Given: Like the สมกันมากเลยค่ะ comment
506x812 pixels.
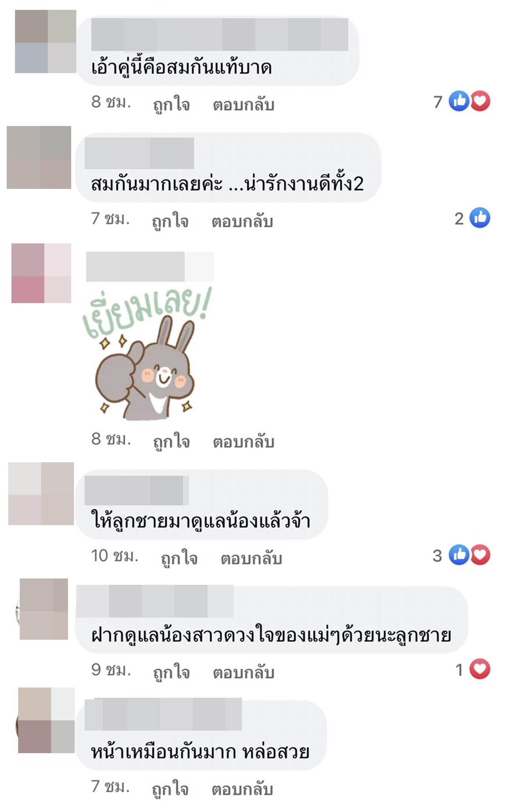Looking at the screenshot, I should click(x=170, y=221).
